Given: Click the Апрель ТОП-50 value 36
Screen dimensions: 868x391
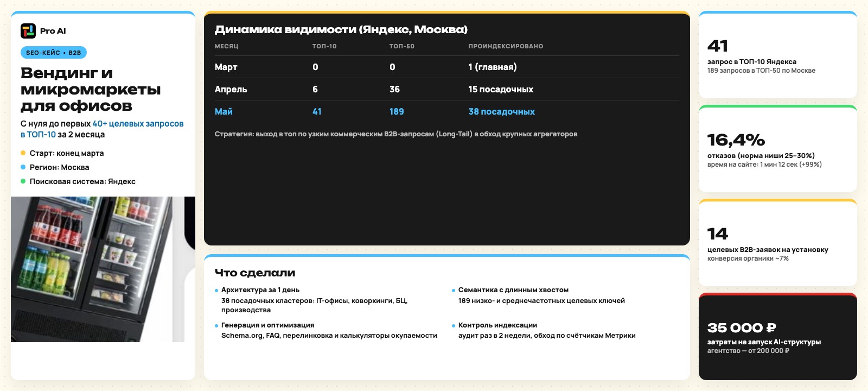Looking at the screenshot, I should (394, 89).
